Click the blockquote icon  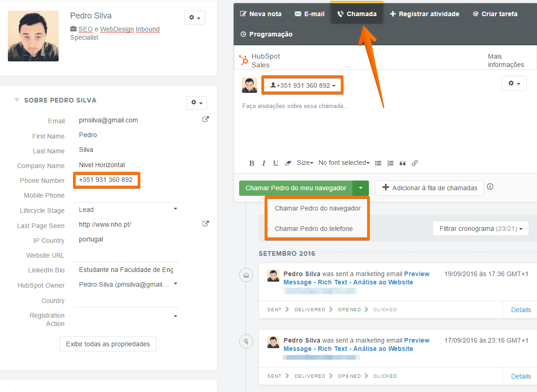click(x=403, y=163)
